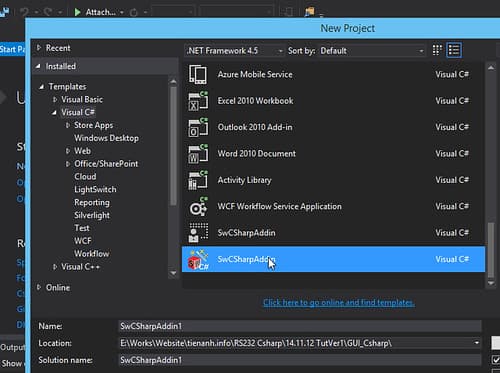Collapse the Templates tree node

coord(41,87)
